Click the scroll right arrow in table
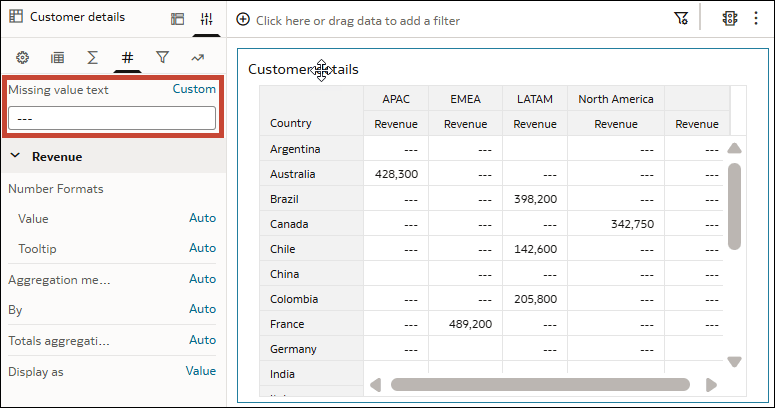 pyautogui.click(x=711, y=385)
